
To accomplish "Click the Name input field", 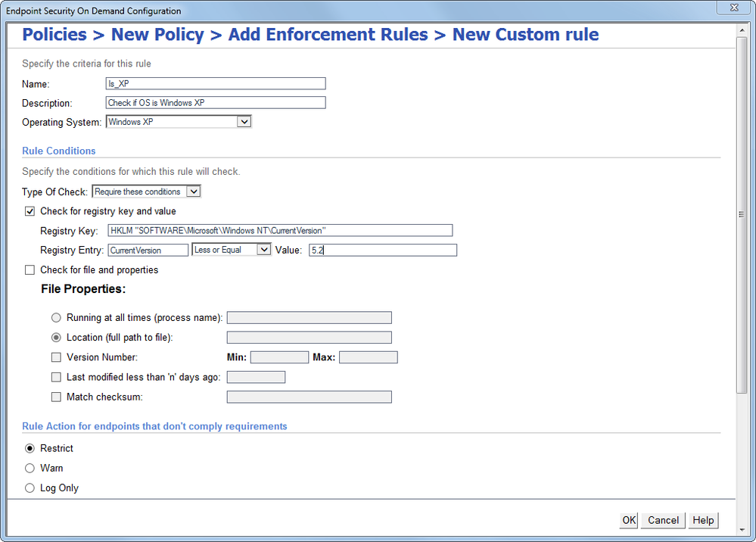I will point(216,84).
